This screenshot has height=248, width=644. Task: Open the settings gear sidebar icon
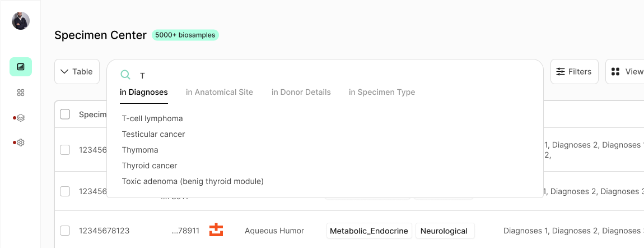click(21, 143)
